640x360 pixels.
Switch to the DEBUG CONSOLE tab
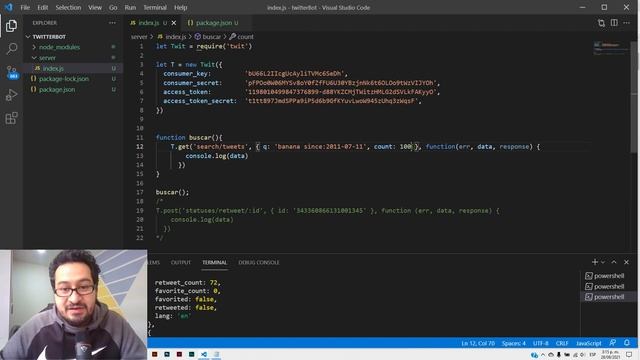coord(259,262)
